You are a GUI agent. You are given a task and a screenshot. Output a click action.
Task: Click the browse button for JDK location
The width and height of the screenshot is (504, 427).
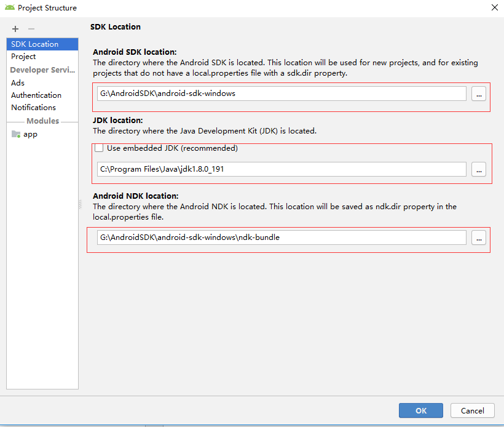(479, 169)
